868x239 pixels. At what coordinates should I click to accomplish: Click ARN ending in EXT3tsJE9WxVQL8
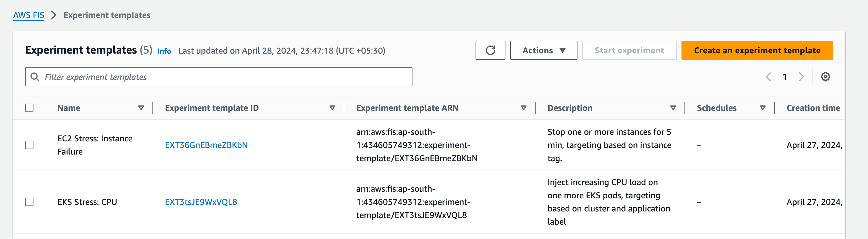pos(413,202)
